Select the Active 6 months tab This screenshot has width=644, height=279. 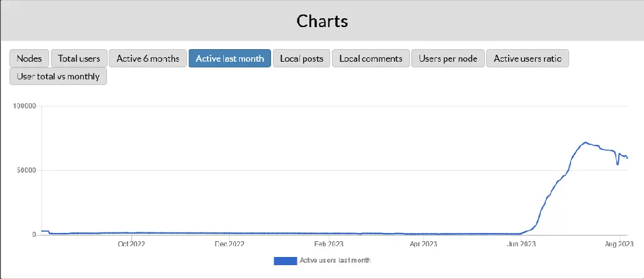[x=148, y=59]
